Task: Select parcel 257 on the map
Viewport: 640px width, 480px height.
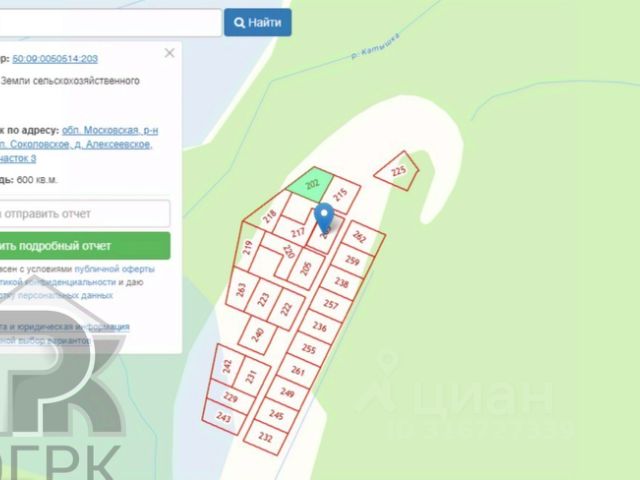Action: [330, 304]
